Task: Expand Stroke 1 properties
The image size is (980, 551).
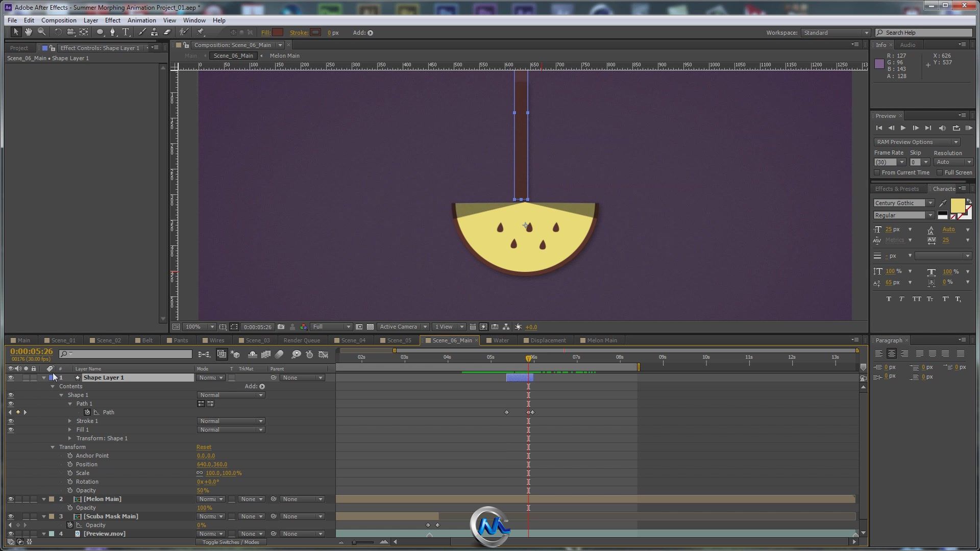Action: 70,420
